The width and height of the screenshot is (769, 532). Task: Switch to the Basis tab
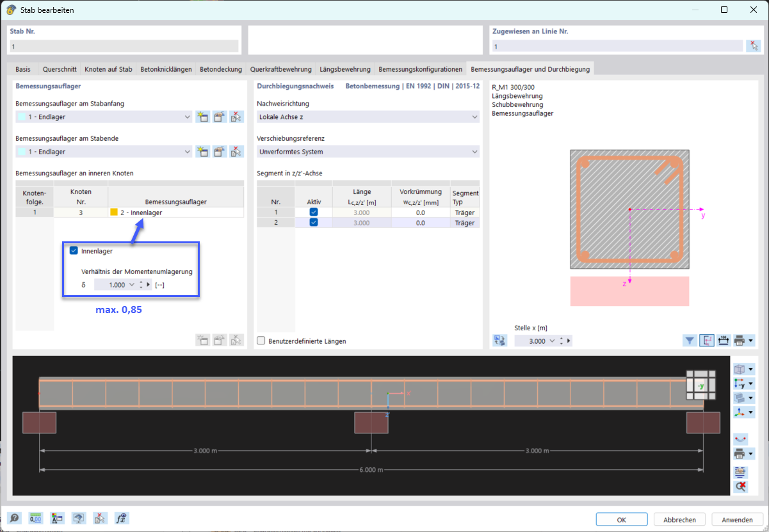click(x=23, y=69)
